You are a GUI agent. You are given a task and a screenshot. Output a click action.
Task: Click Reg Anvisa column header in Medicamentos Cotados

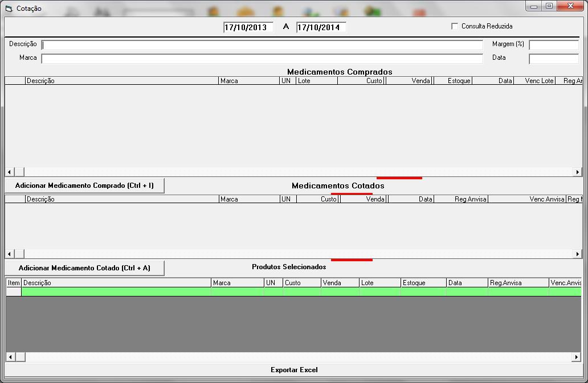click(460, 199)
